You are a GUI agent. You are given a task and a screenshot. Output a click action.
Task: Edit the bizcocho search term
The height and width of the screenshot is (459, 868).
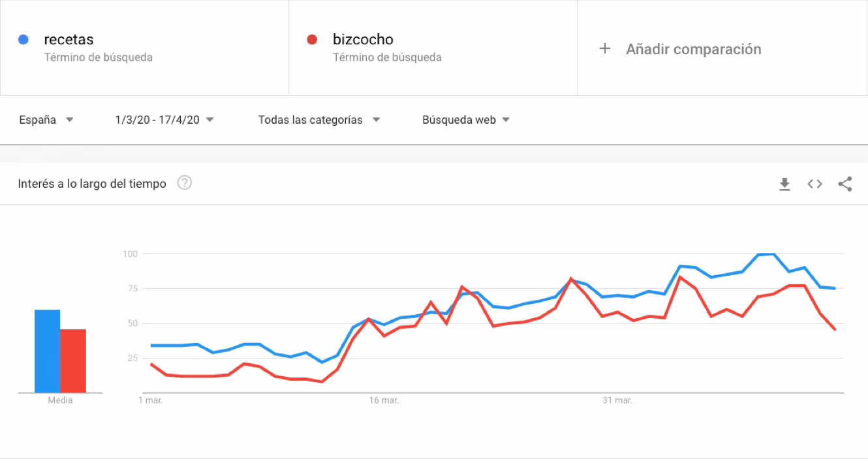363,40
